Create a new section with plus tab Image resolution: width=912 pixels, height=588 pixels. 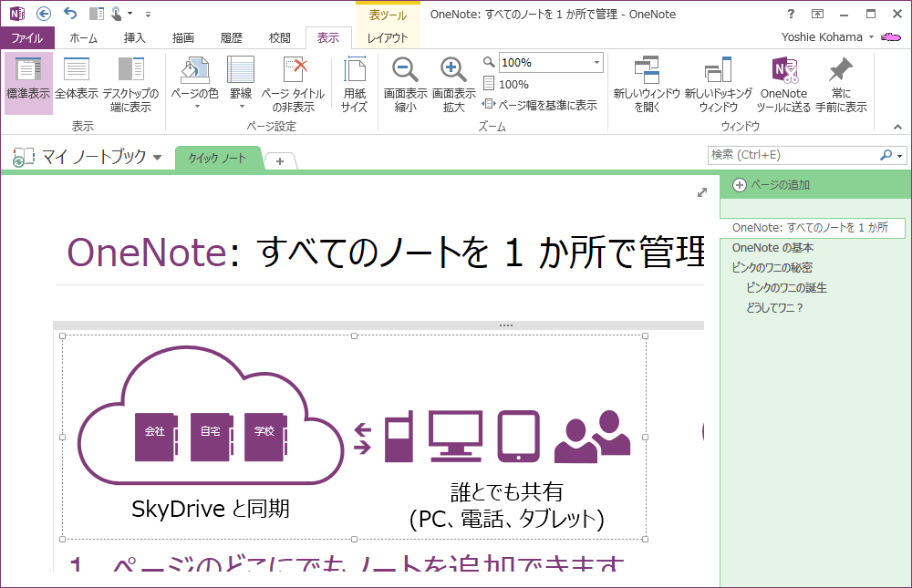coord(280,161)
